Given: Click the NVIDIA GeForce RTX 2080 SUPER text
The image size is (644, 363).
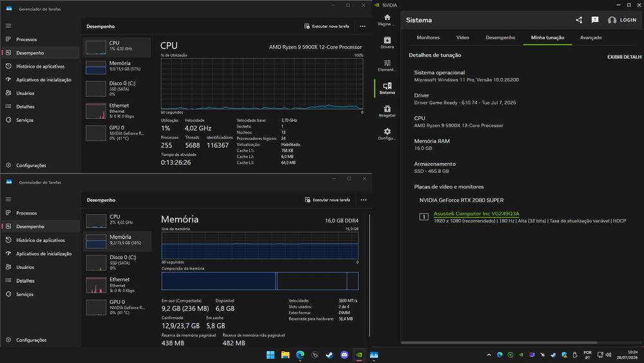Looking at the screenshot, I should [461, 201].
